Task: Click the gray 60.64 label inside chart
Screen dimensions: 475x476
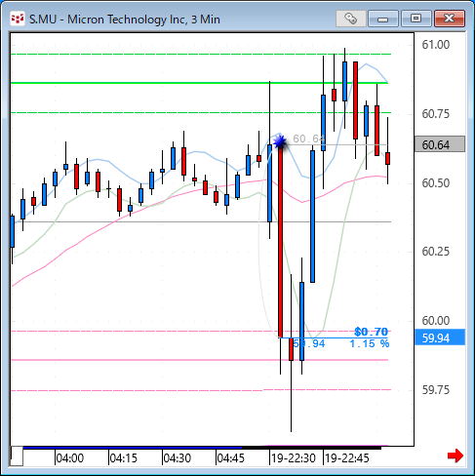Action: tap(308, 139)
